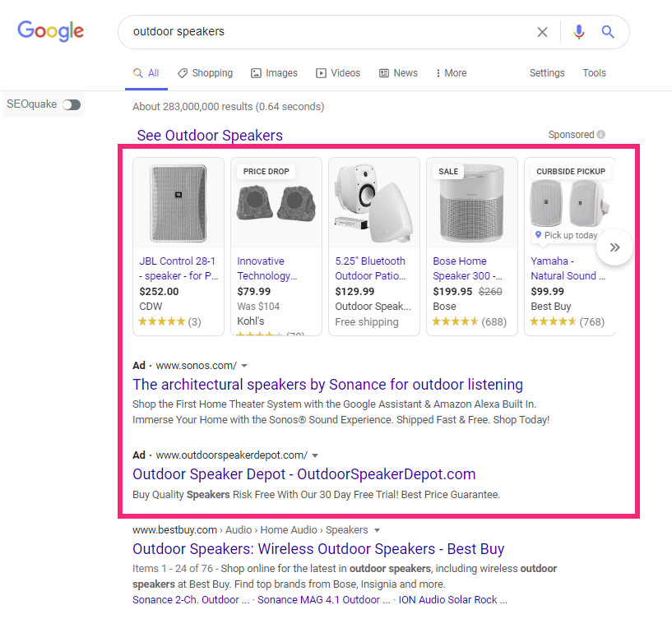Open ION Audio Solar Rock sitelink
This screenshot has width=672, height=628.
452,600
